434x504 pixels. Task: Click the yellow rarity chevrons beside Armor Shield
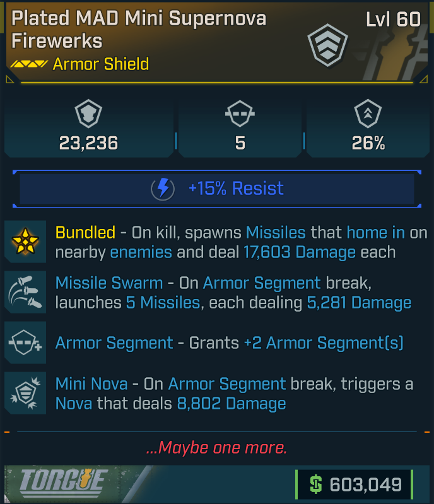coord(29,64)
